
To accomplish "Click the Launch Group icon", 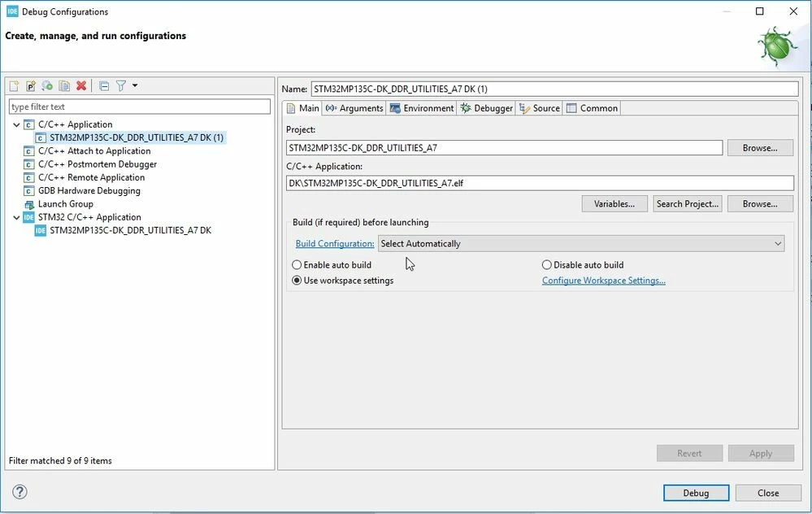I will 29,205.
